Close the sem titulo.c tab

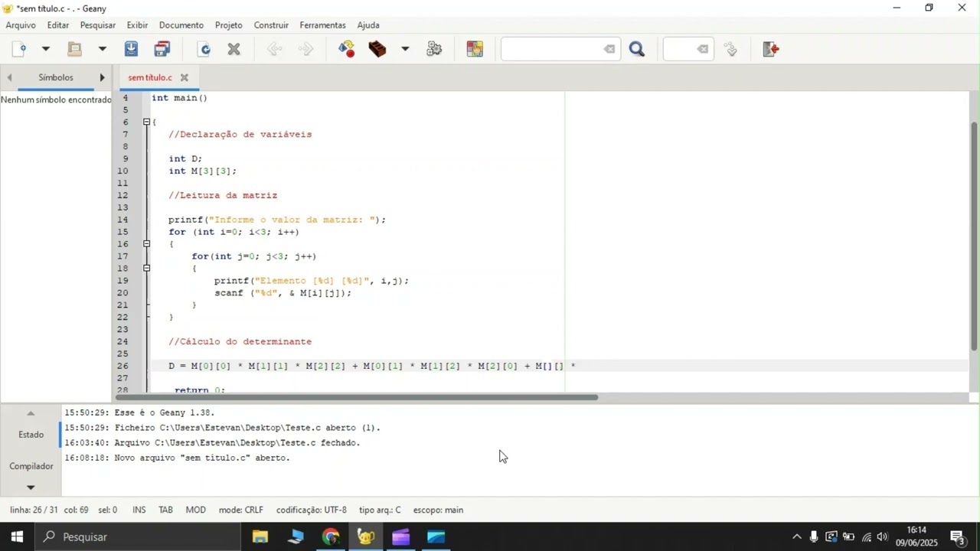coord(185,77)
